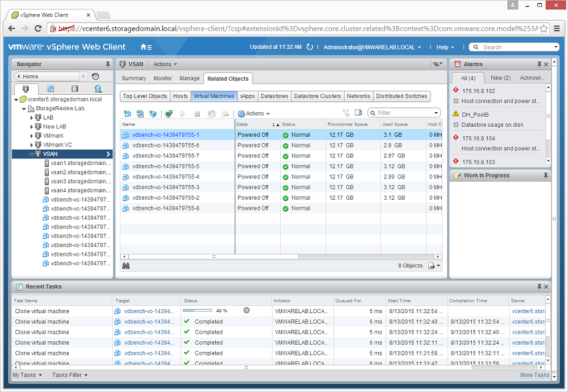Click the Navigator history icon
The height and width of the screenshot is (392, 568).
[96, 77]
